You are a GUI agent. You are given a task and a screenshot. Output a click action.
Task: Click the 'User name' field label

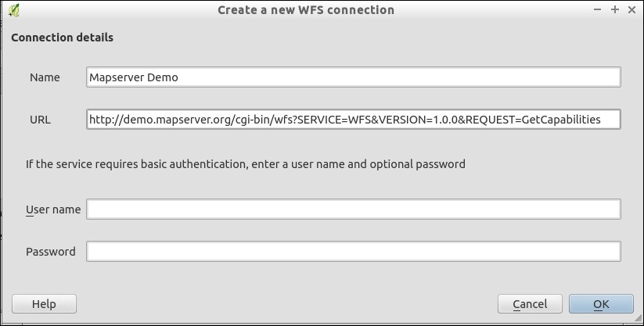point(53,210)
